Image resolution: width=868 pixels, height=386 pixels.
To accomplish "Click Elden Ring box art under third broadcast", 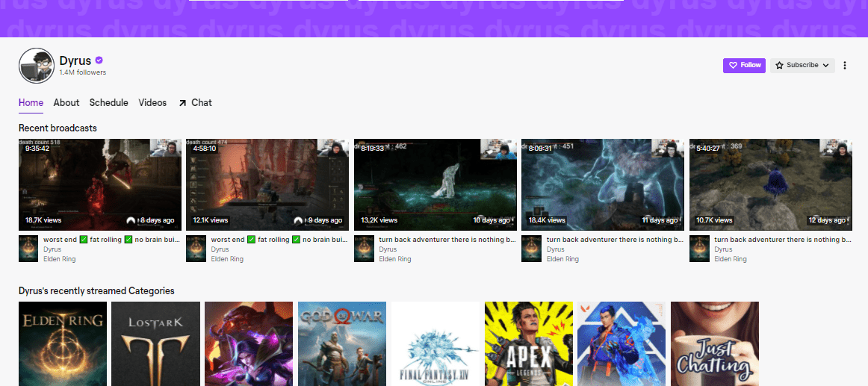I will coord(365,249).
